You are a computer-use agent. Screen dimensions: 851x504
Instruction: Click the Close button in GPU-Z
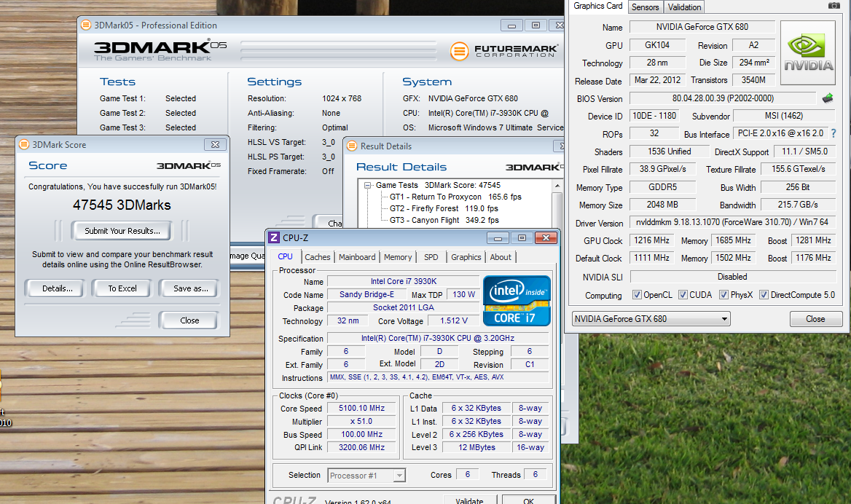(815, 319)
